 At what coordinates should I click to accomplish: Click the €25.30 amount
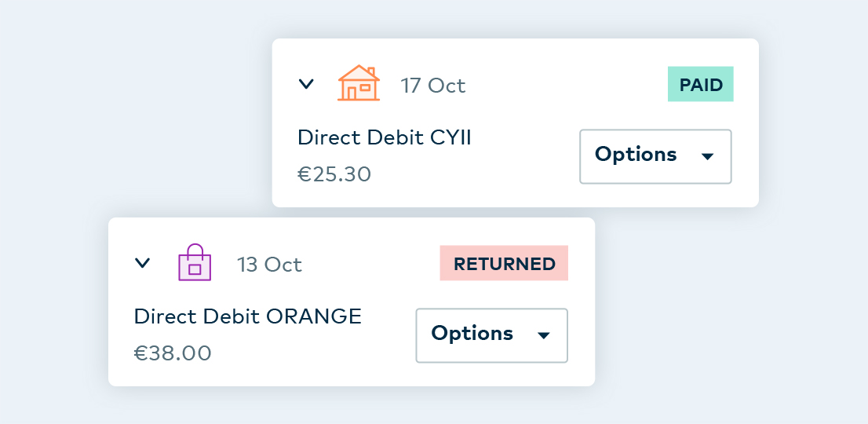tap(334, 174)
